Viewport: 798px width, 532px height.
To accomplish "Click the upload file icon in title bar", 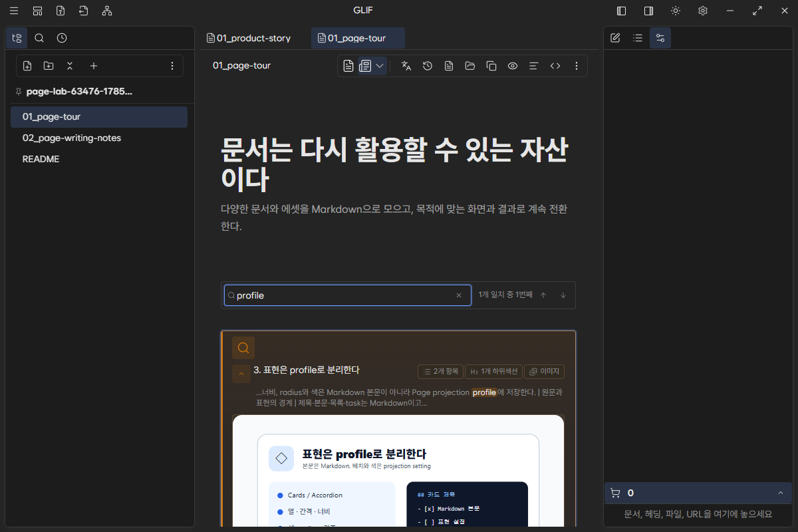I will point(61,11).
